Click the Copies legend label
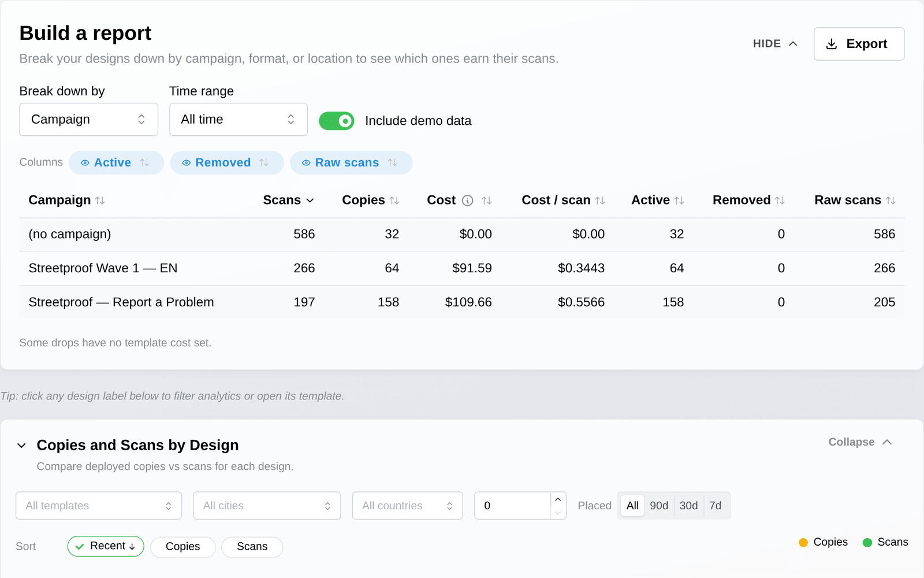924x578 pixels. pos(830,542)
